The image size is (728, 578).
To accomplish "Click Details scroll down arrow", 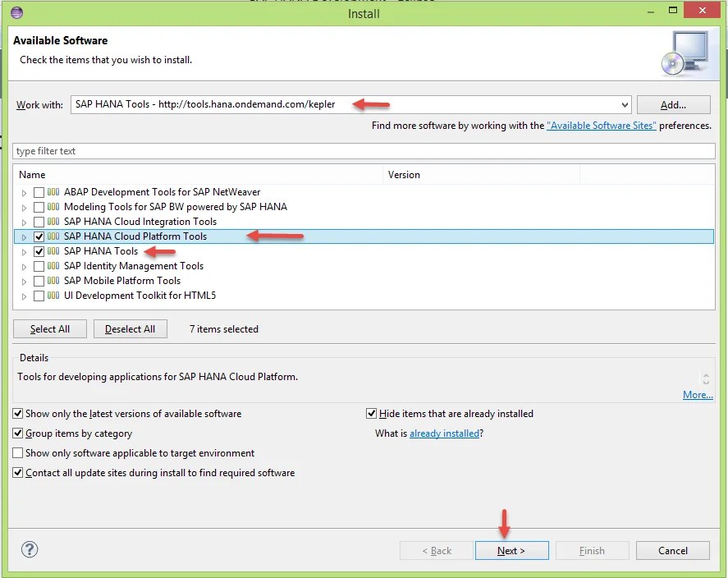I will [x=706, y=382].
